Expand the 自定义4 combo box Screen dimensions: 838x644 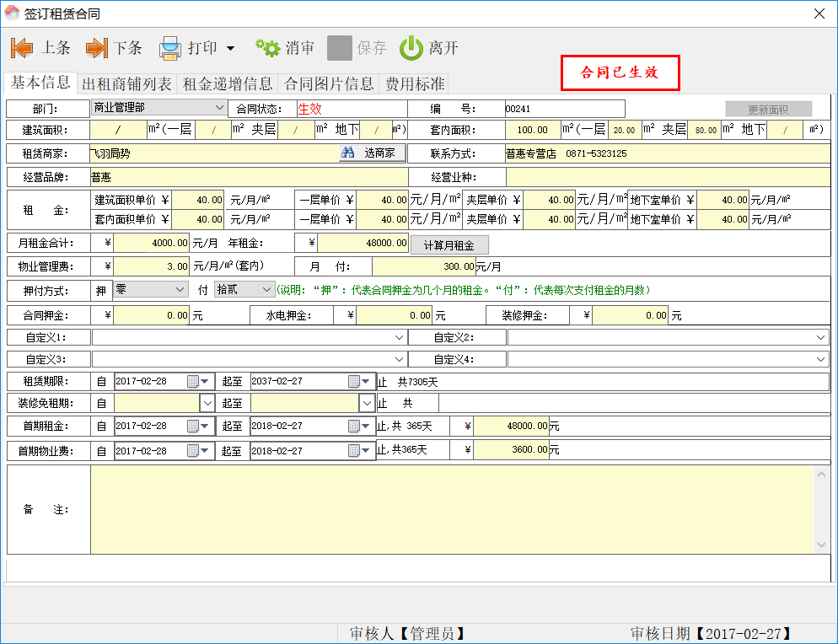tap(821, 359)
